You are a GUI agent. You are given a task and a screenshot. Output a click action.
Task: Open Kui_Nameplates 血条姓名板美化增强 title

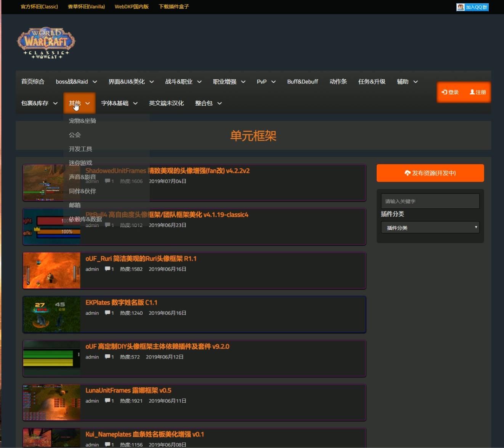[x=144, y=434]
